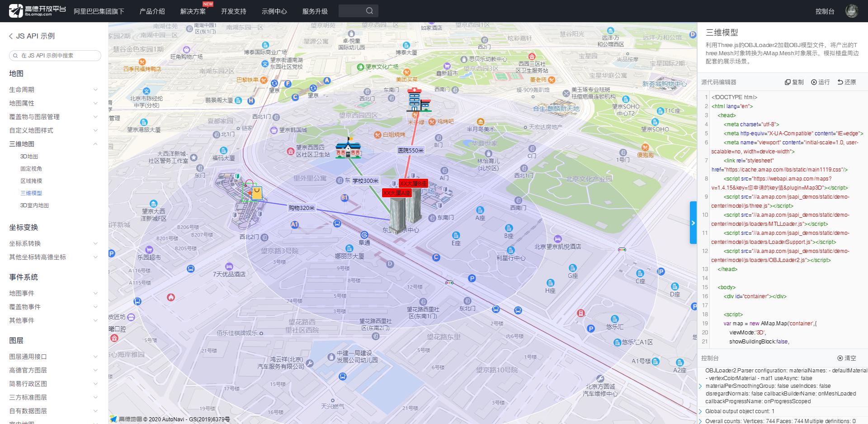Screen dimensions: 868x424
Task: Open the 控制台 link top right
Action: tap(825, 11)
